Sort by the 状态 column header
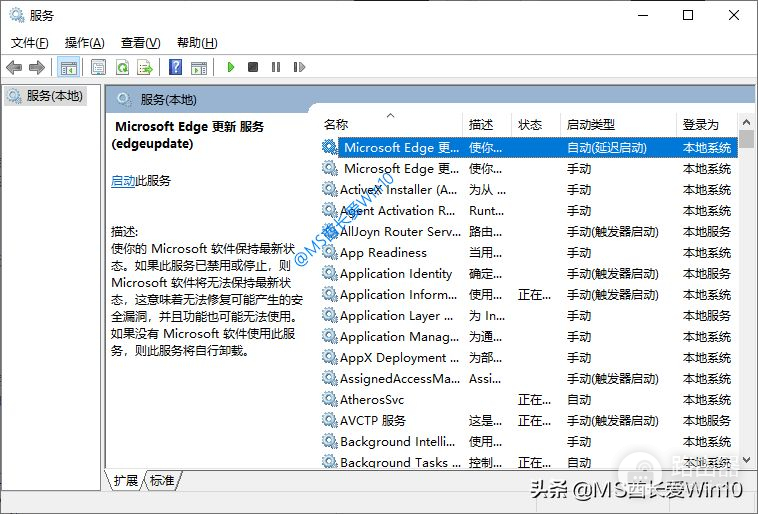 click(536, 125)
